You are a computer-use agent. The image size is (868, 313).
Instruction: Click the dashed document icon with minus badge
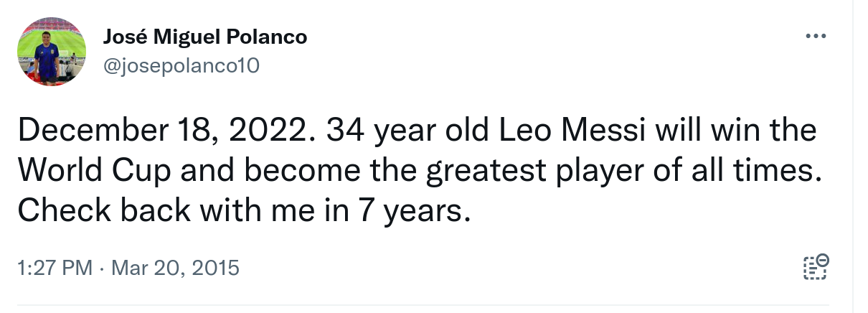pyautogui.click(x=815, y=266)
